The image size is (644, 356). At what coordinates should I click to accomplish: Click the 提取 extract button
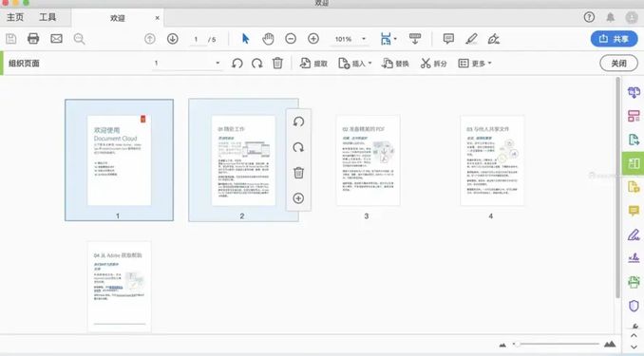(313, 64)
